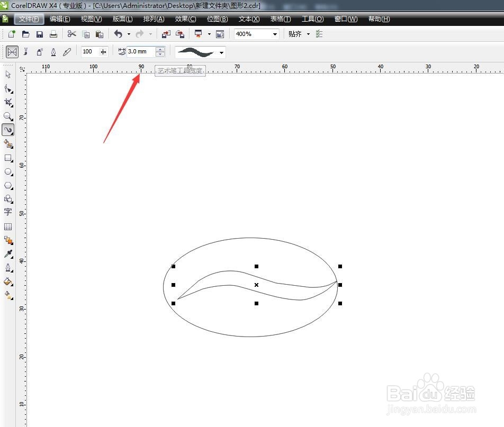Click the Export icon

tap(180, 34)
